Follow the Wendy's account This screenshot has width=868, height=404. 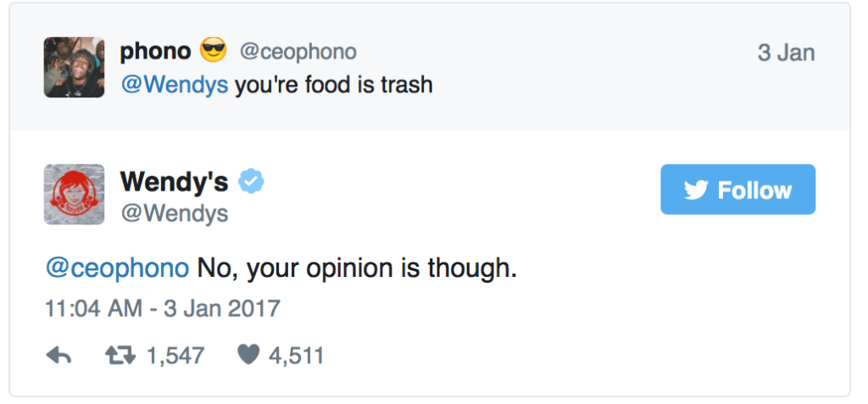tap(737, 190)
